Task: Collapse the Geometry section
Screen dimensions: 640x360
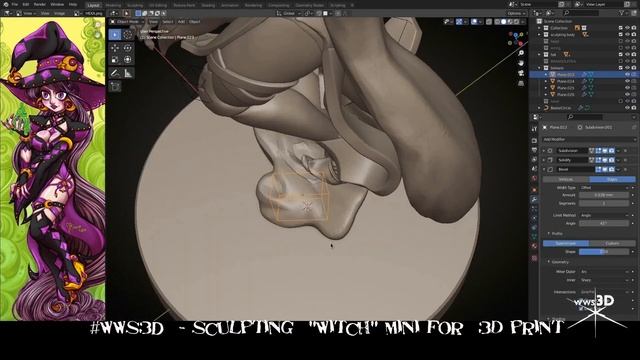Action: point(549,262)
